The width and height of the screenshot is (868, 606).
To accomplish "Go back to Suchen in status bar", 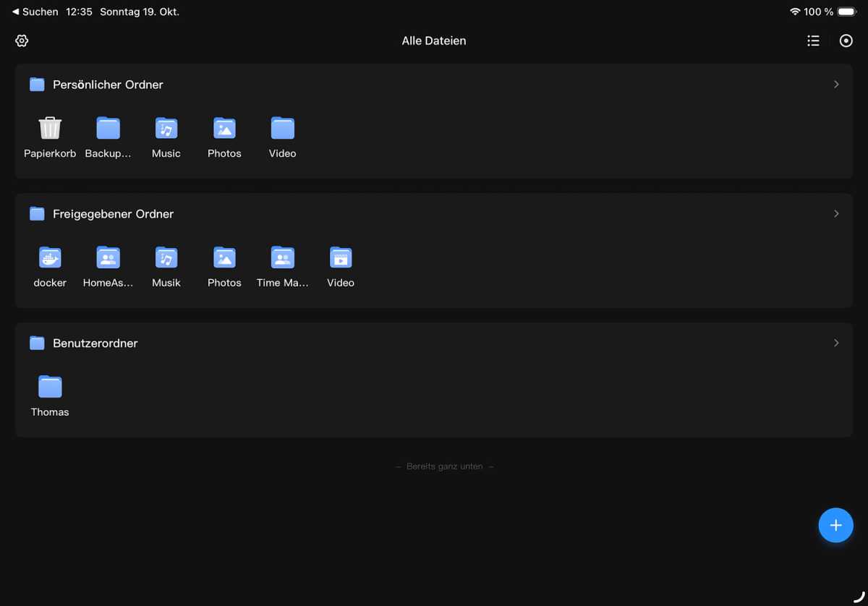I will (x=35, y=12).
